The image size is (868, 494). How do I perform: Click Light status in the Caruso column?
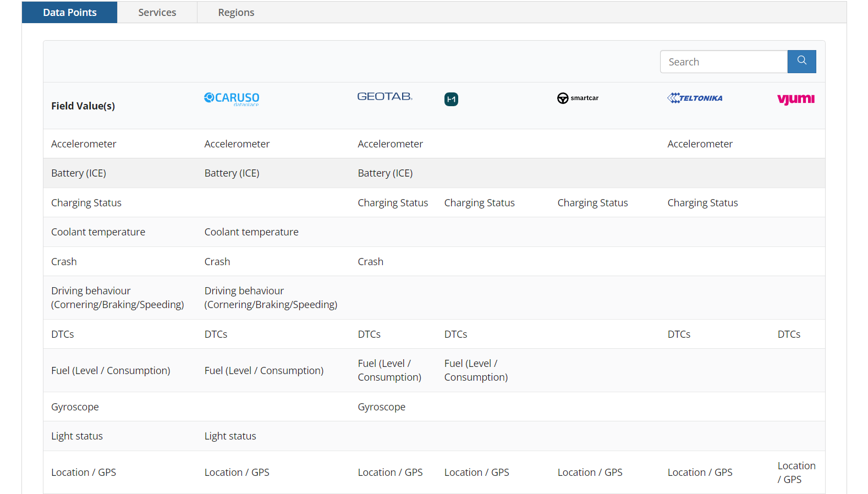[230, 436]
